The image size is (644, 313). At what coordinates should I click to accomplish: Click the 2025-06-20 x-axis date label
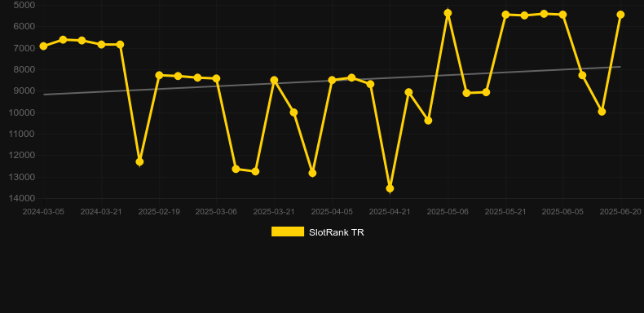(x=620, y=212)
